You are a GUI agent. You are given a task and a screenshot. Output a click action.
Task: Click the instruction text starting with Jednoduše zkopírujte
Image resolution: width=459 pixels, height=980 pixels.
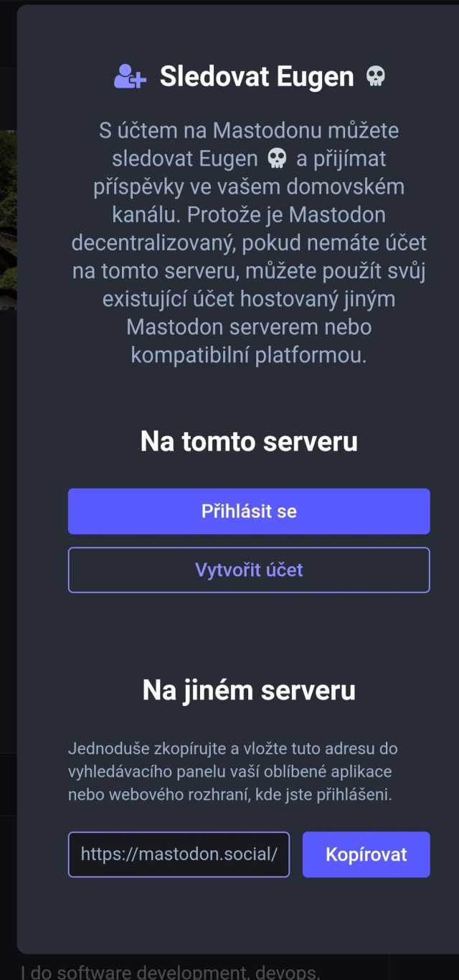232,749
